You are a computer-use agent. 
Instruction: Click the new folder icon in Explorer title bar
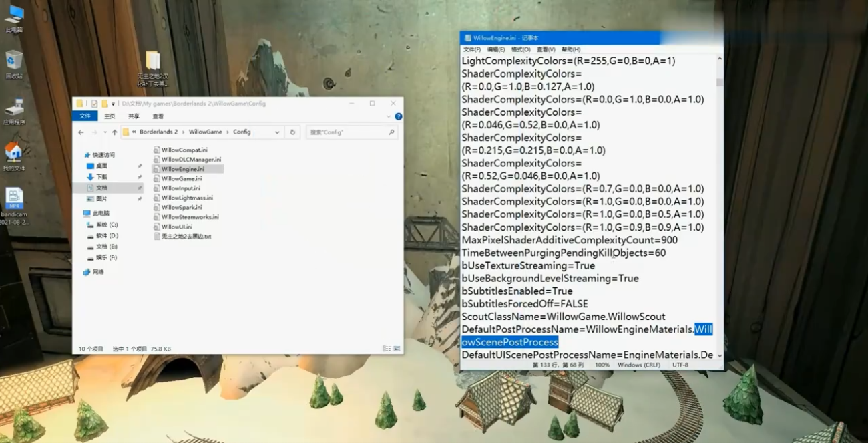click(x=105, y=104)
